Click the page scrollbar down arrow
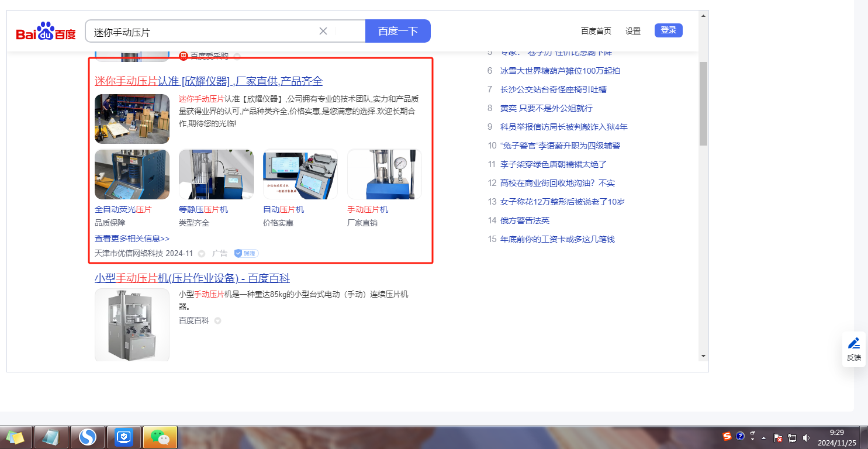The width and height of the screenshot is (868, 449). point(703,355)
